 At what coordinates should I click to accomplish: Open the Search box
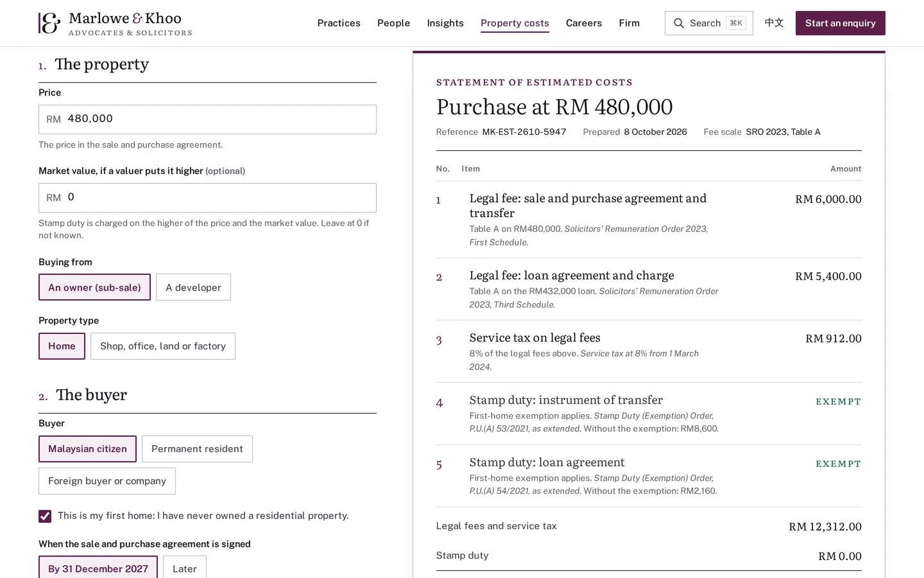[709, 23]
